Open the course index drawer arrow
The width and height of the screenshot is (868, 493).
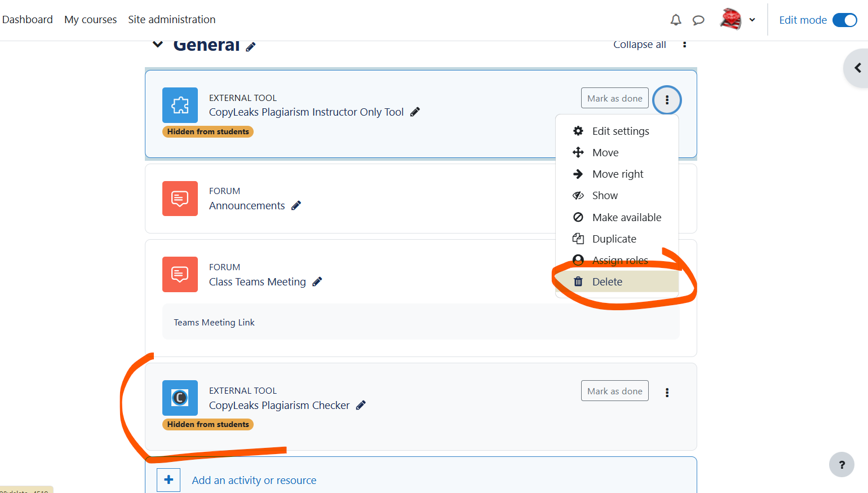(857, 68)
